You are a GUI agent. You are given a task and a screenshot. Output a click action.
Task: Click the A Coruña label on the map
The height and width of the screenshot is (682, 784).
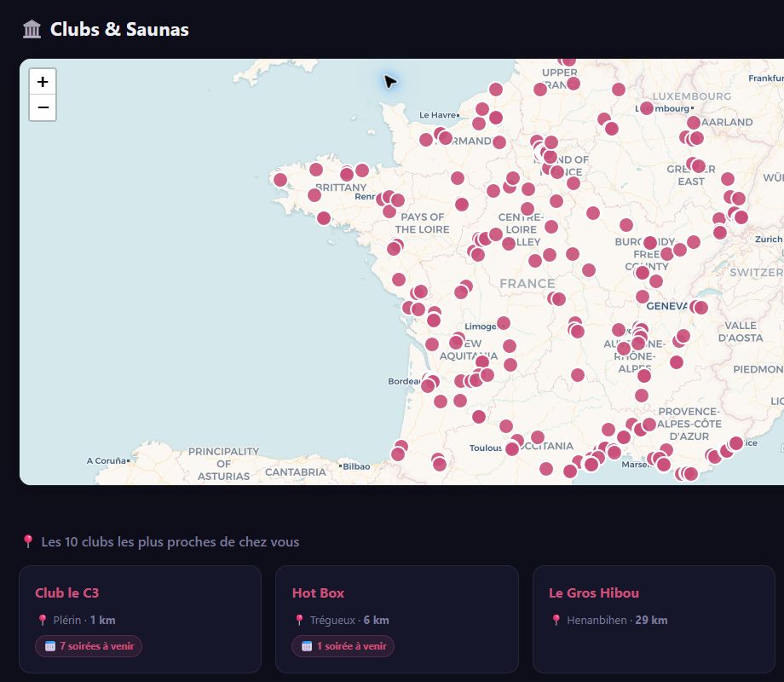point(106,460)
